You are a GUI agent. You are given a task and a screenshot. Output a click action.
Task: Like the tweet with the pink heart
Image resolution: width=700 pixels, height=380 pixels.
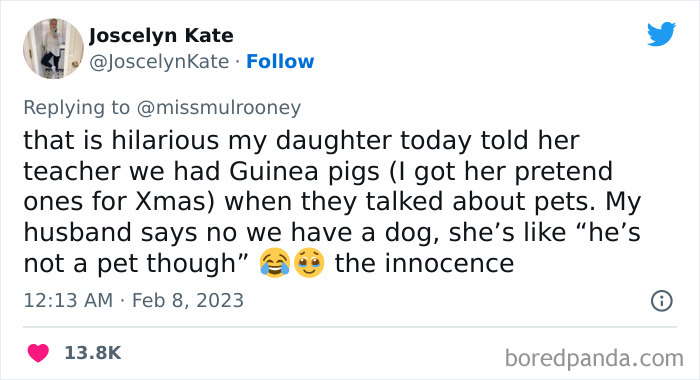tap(38, 353)
